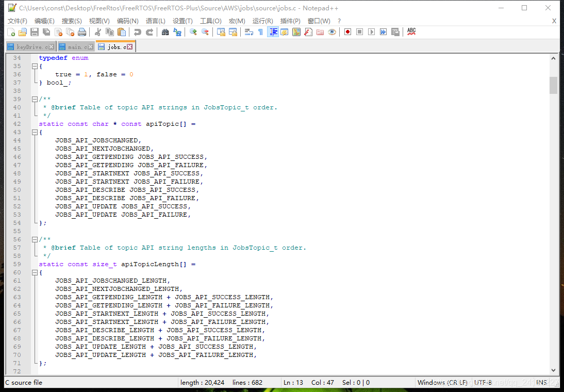Click the close-document X beside the menu bar

click(554, 21)
